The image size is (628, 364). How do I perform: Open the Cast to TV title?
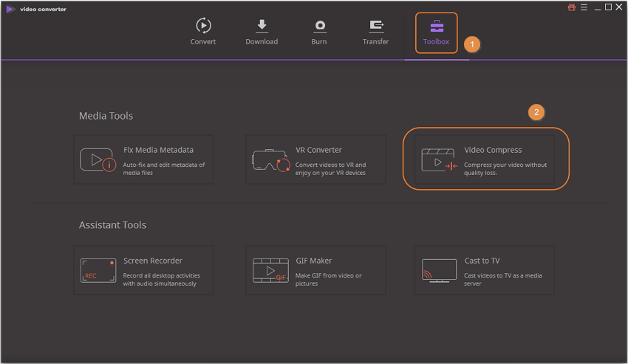click(482, 261)
